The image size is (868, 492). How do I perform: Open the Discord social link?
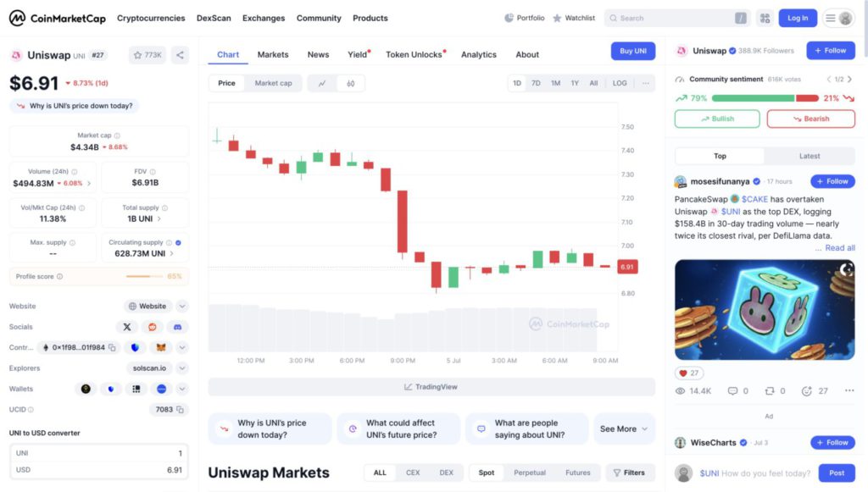click(x=178, y=327)
